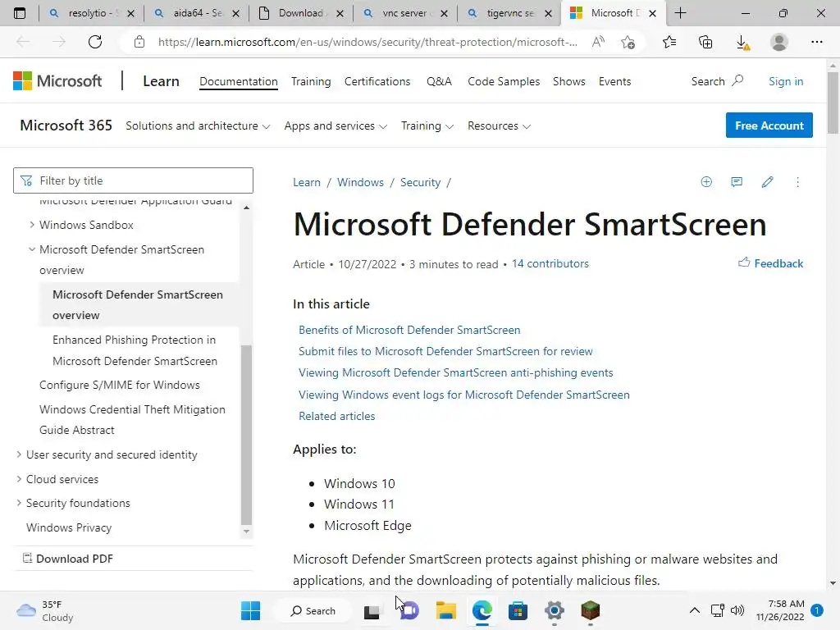Activate the Read Aloud icon
The image size is (840, 630).
pos(598,42)
